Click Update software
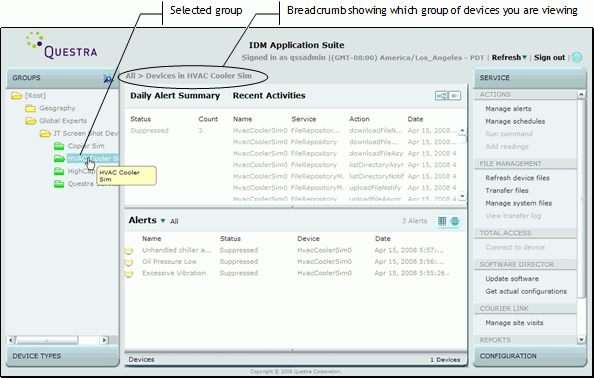The width and height of the screenshot is (594, 378). tap(512, 279)
